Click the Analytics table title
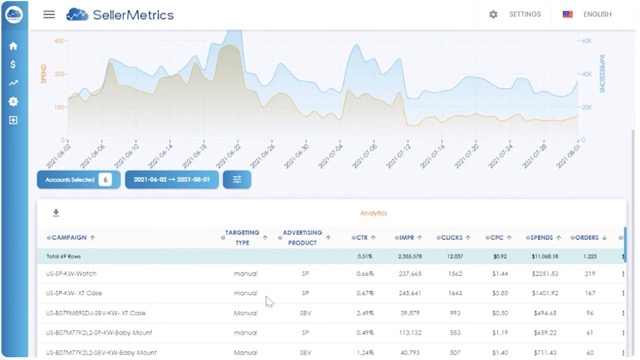The height and width of the screenshot is (360, 640). (x=373, y=213)
